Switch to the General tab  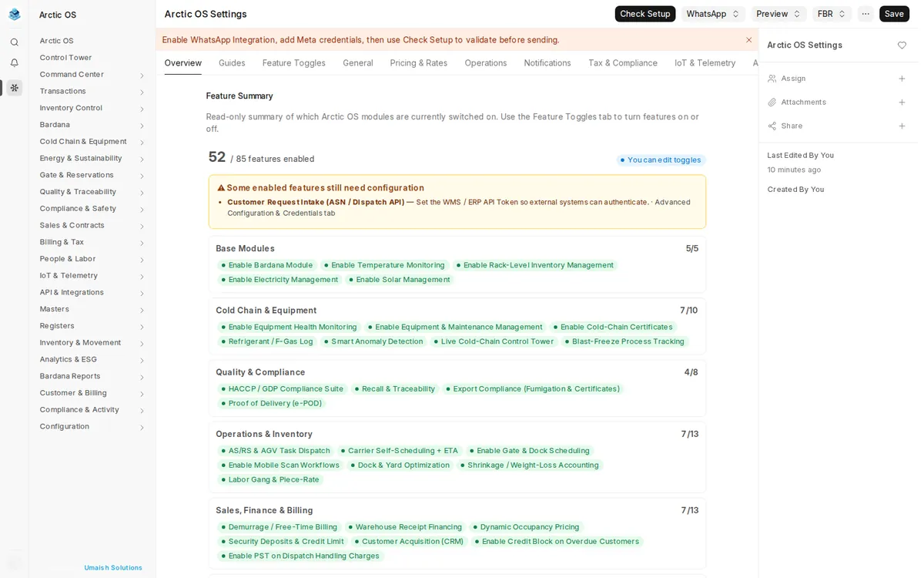pyautogui.click(x=358, y=63)
